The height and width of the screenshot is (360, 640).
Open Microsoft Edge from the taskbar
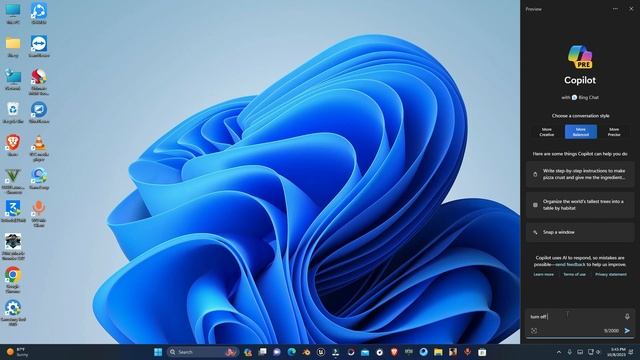click(x=291, y=352)
